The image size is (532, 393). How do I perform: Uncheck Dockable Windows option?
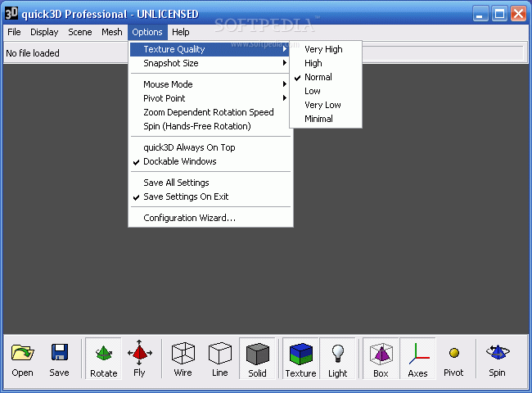210,161
